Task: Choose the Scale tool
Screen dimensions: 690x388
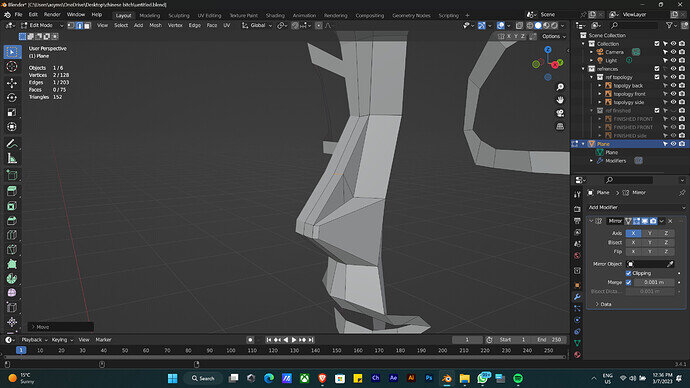Action: tap(12, 113)
